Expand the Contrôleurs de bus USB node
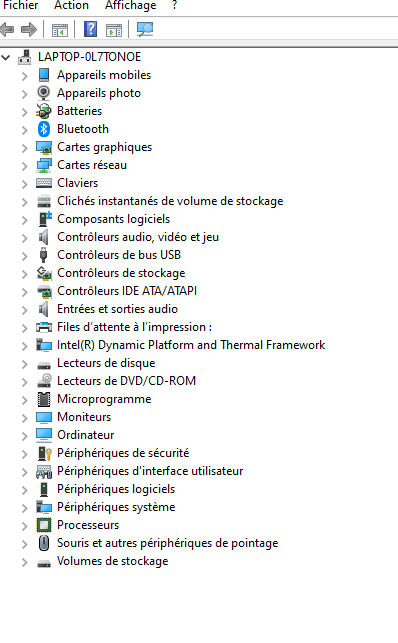The image size is (398, 643). coord(25,255)
